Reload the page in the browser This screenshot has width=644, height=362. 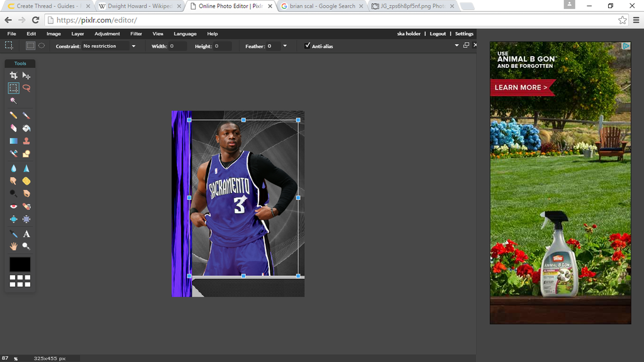pos(36,20)
